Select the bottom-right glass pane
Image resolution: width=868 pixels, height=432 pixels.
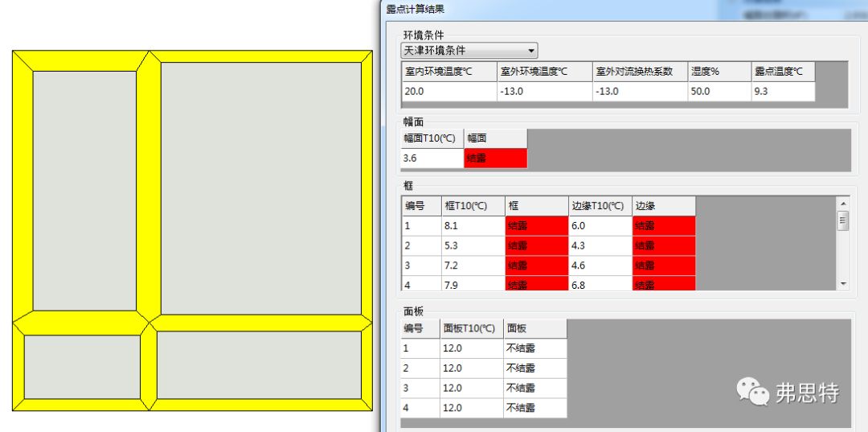tap(259, 365)
